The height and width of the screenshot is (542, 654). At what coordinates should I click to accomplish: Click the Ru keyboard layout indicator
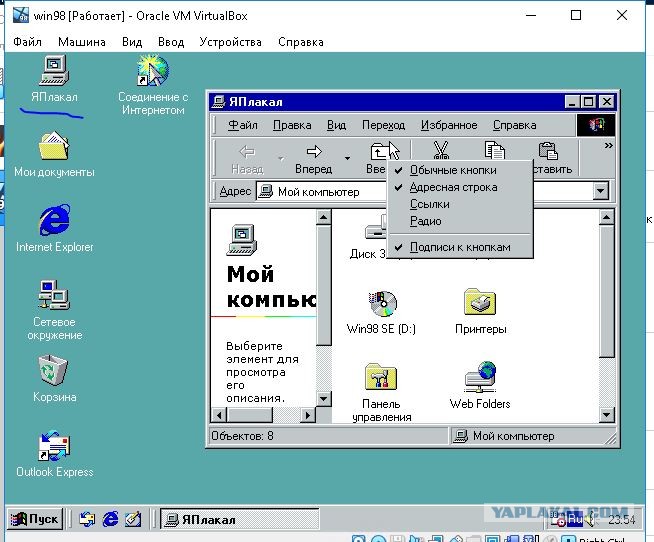tap(576, 519)
